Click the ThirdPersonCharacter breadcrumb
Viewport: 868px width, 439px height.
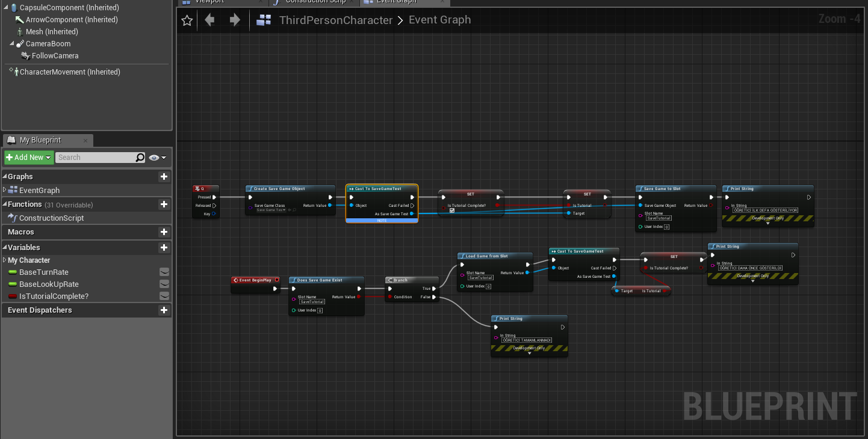click(336, 20)
